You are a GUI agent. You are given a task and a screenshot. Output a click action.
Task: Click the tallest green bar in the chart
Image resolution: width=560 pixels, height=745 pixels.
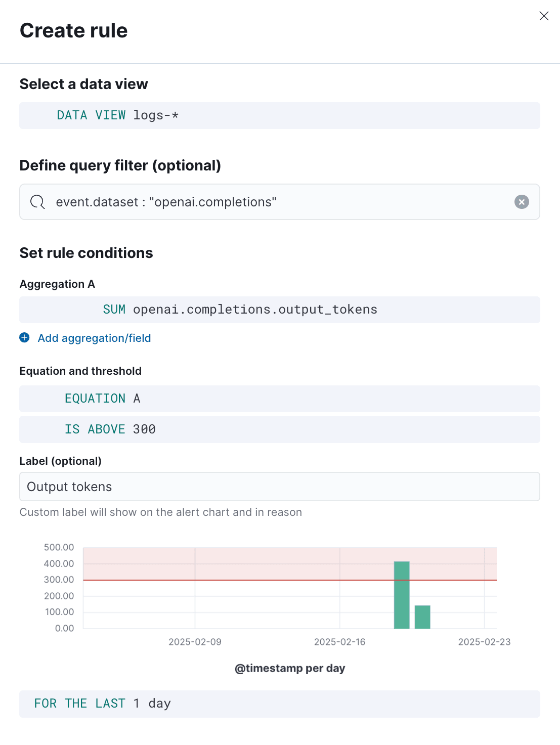click(x=402, y=594)
